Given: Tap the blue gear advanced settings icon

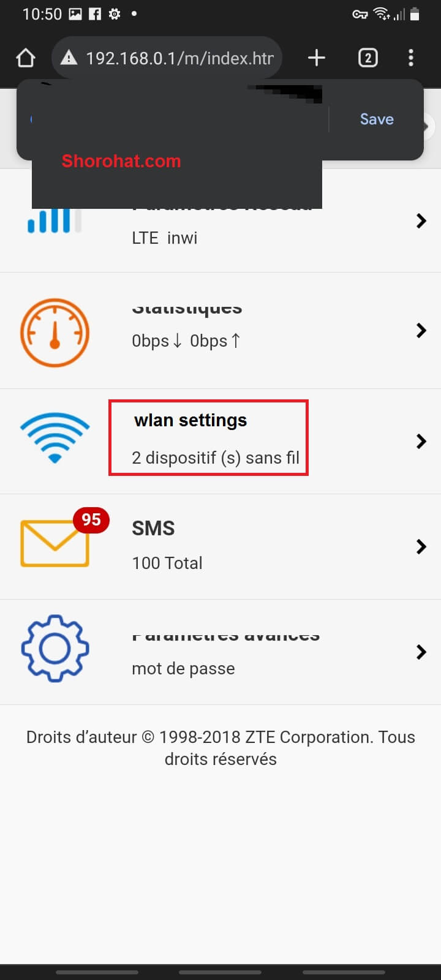Looking at the screenshot, I should pos(55,648).
